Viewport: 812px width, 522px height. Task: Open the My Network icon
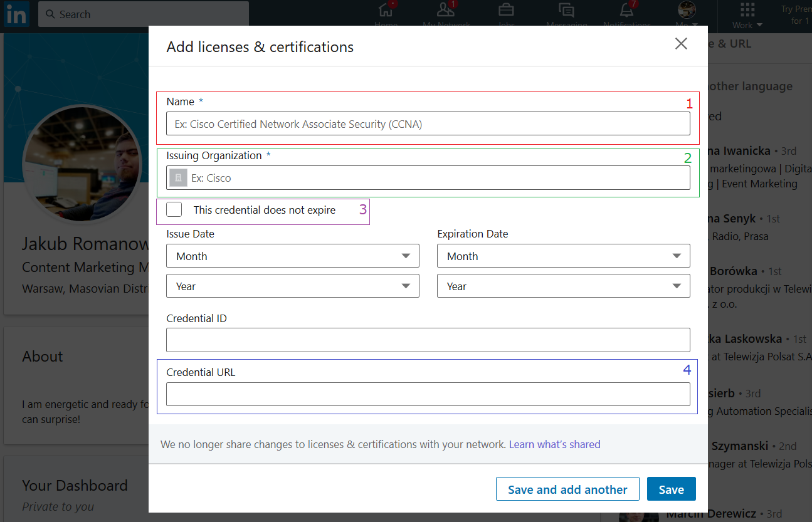point(446,10)
